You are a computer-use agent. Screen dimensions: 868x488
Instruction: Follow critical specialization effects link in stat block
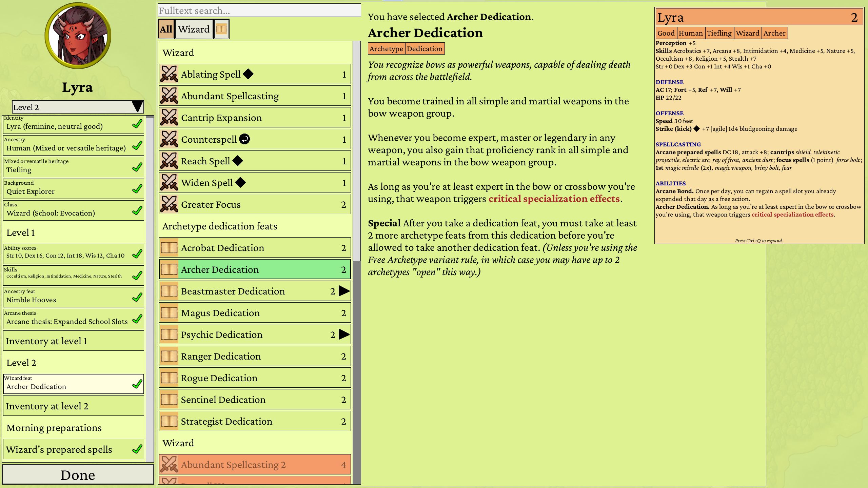[x=792, y=215]
